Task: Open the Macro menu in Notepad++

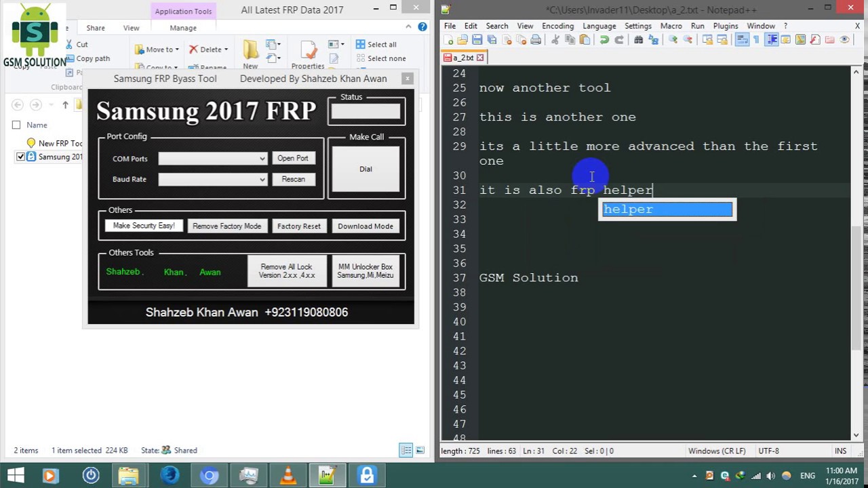Action: (671, 26)
